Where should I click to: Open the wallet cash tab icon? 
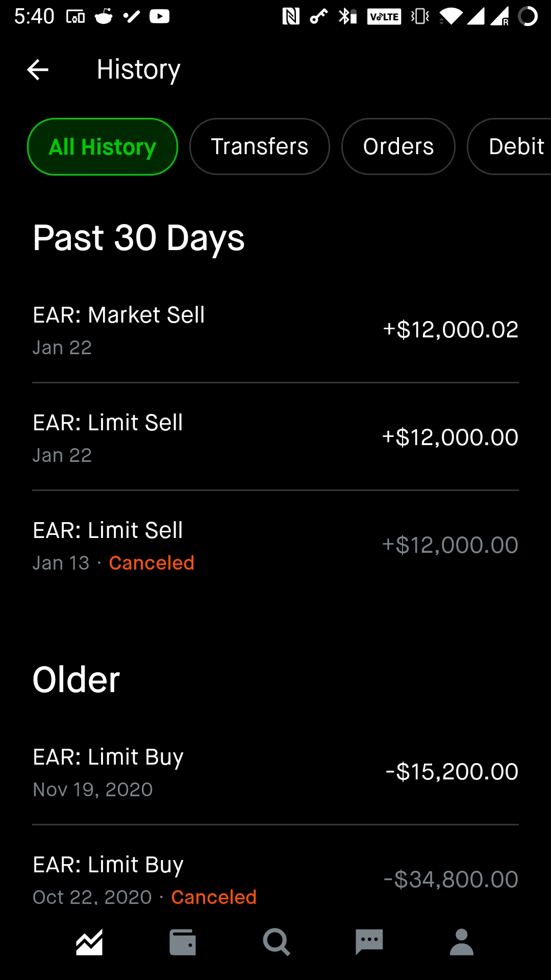point(183,942)
